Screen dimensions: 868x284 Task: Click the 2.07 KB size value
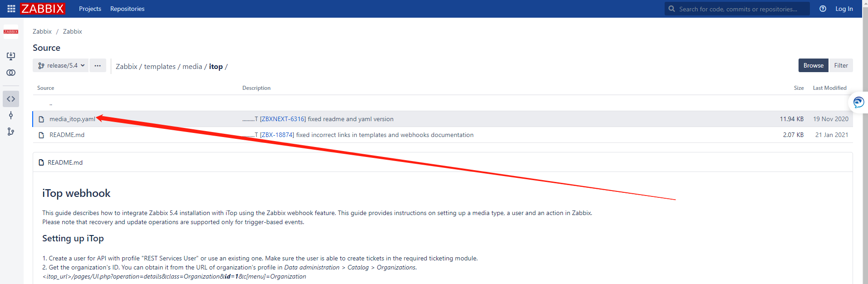pyautogui.click(x=793, y=135)
